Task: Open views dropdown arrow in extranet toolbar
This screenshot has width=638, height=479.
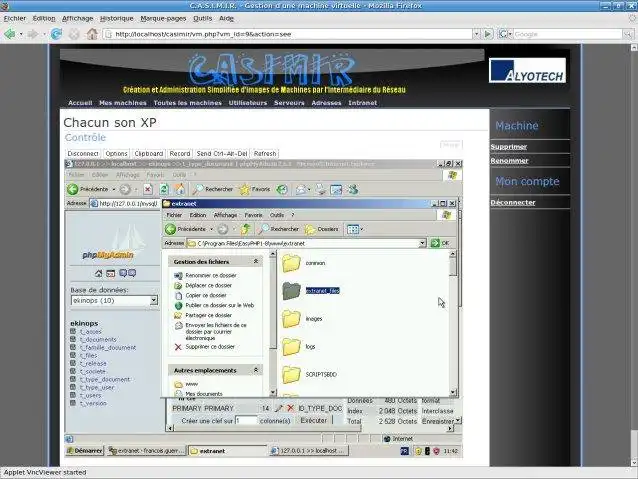Action: (x=362, y=229)
